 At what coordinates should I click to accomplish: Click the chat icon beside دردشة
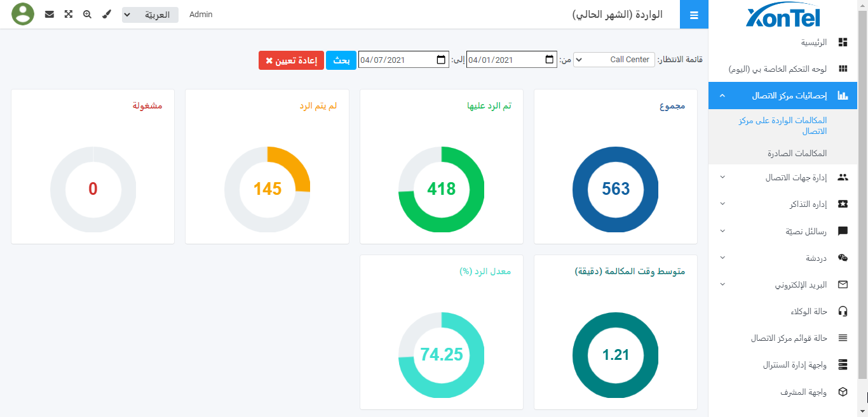tap(843, 258)
